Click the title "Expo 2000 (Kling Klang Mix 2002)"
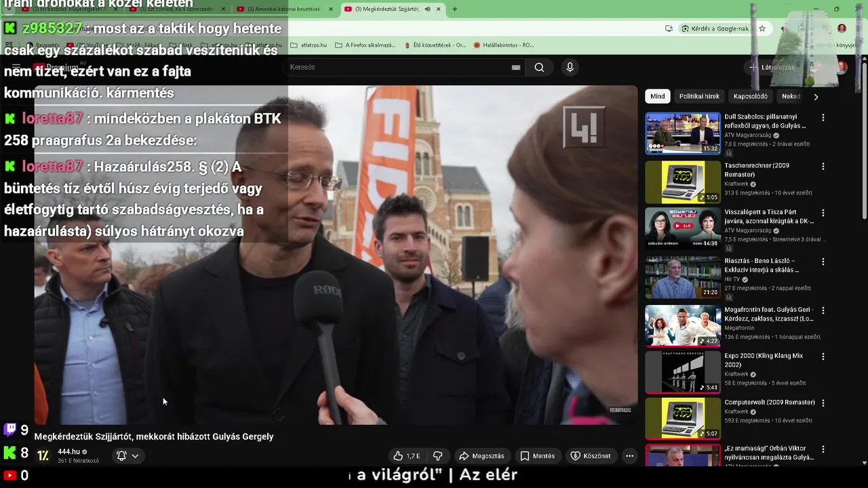 [764, 360]
